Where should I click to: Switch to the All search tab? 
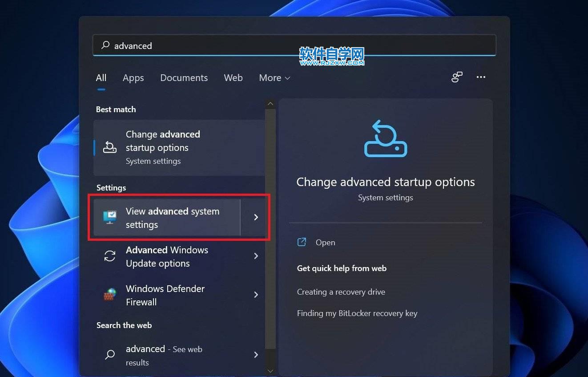(101, 78)
